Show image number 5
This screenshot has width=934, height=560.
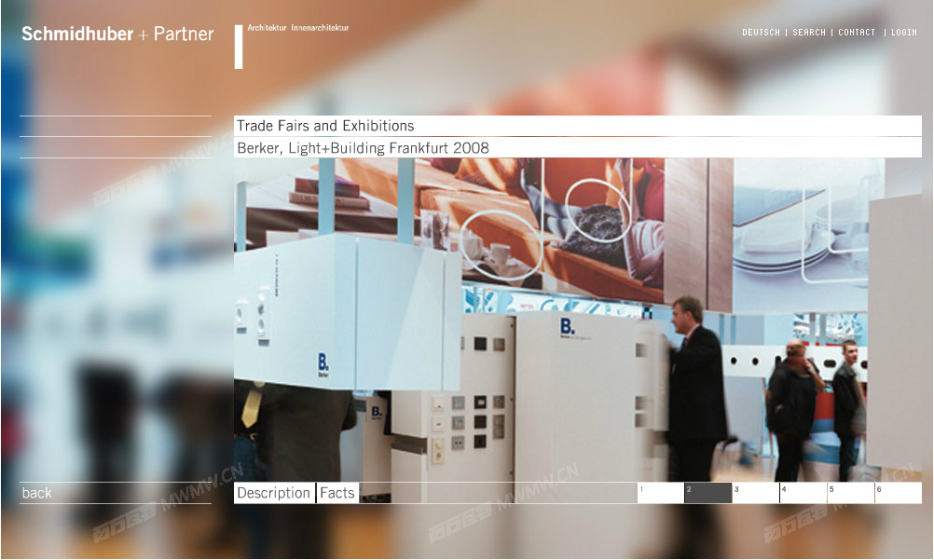(851, 493)
